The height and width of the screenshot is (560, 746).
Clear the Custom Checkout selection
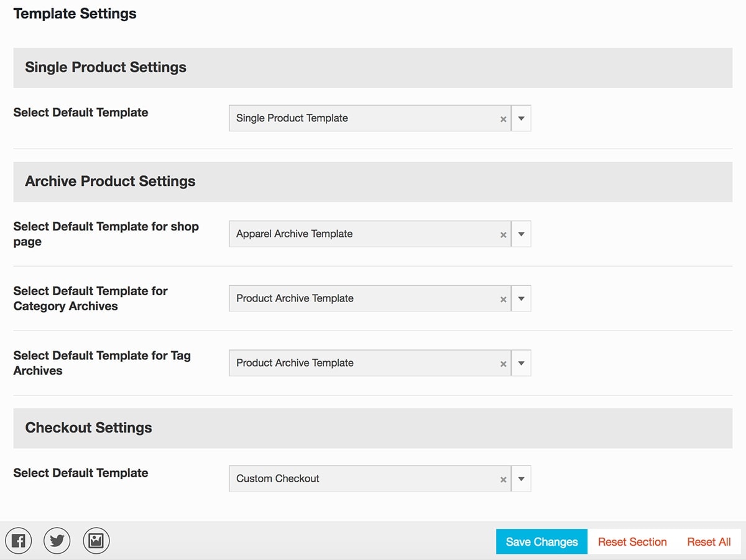pyautogui.click(x=504, y=479)
